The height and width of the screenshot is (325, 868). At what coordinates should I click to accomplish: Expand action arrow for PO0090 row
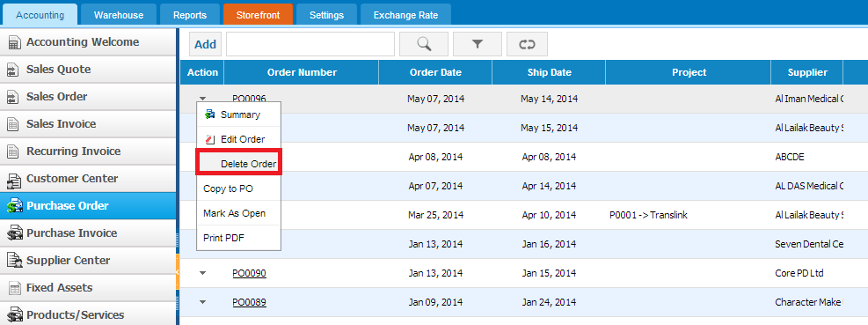(x=202, y=273)
